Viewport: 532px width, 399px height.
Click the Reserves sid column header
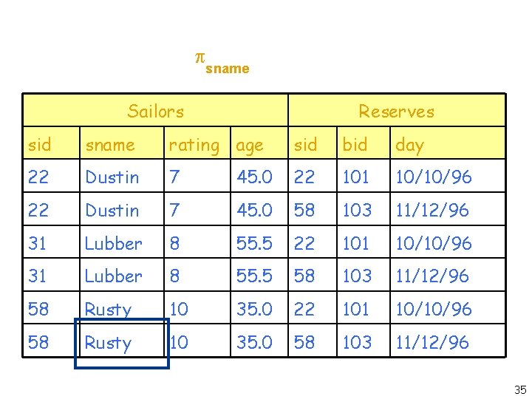pos(313,143)
